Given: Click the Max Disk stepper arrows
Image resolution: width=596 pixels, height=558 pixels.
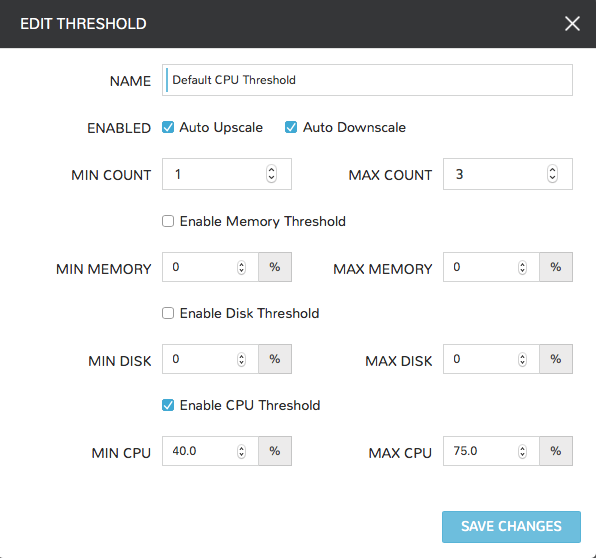Looking at the screenshot, I should [x=523, y=359].
